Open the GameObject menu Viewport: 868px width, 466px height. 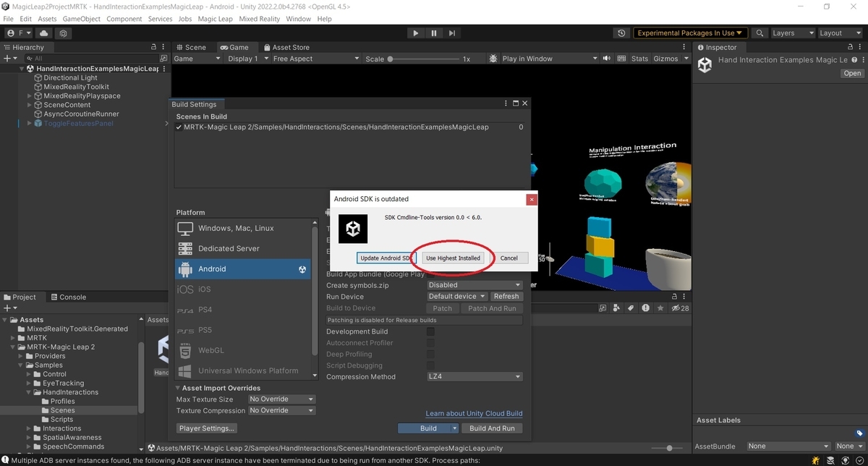pyautogui.click(x=81, y=19)
